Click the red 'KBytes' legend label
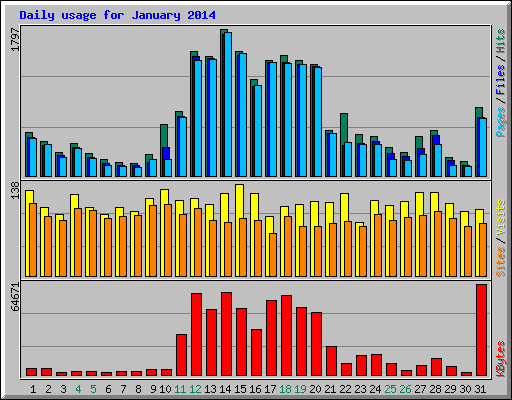Screen dimensions: 512x400 click(x=501, y=359)
